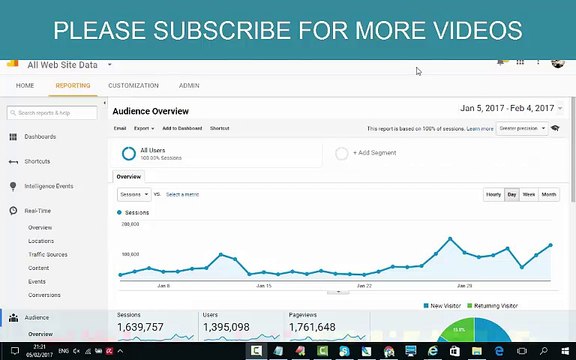The height and width of the screenshot is (360, 576).
Task: Click + Add Segment
Action: pos(375,153)
